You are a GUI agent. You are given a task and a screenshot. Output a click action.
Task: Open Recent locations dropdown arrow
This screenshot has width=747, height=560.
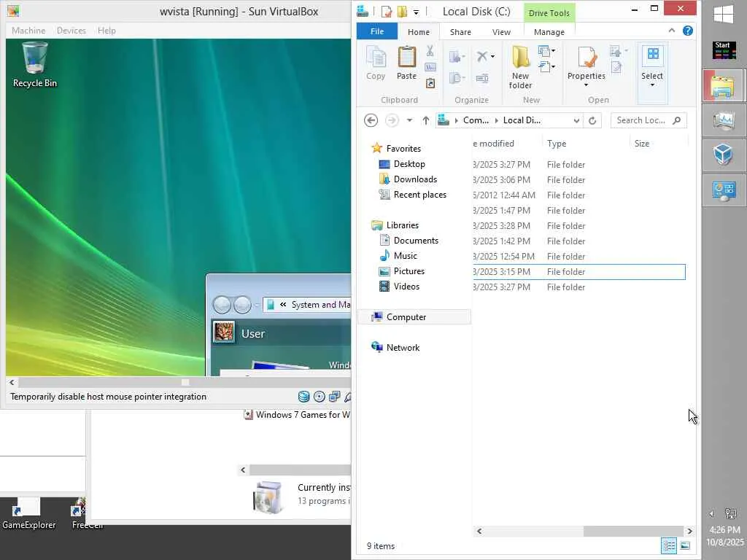point(409,120)
